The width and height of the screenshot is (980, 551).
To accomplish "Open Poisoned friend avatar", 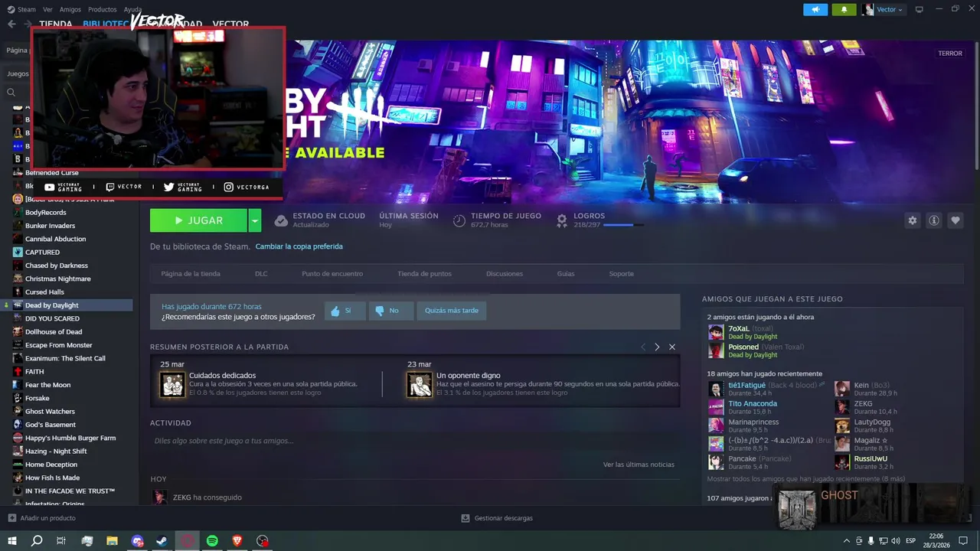I will pos(716,350).
